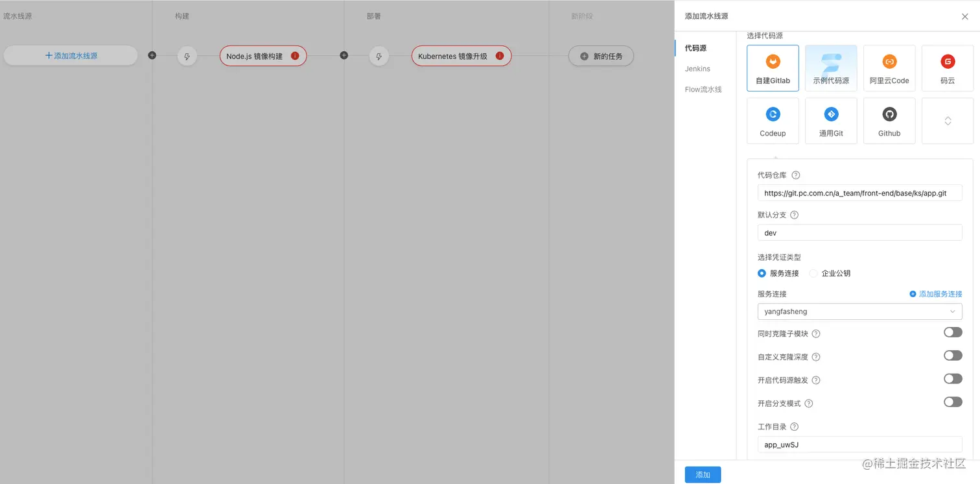Click help icon next to 代码仓库
Image resolution: width=980 pixels, height=484 pixels.
(x=796, y=175)
